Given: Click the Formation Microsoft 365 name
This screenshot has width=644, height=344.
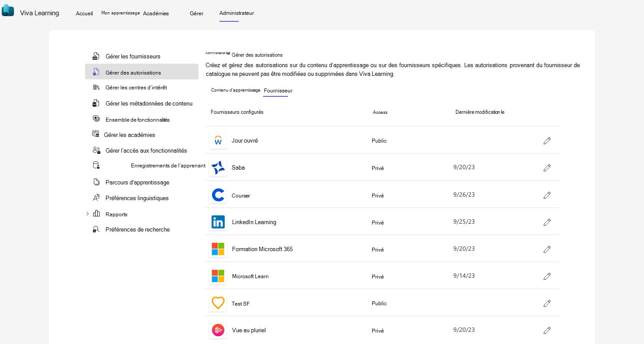Looking at the screenshot, I should point(262,249).
